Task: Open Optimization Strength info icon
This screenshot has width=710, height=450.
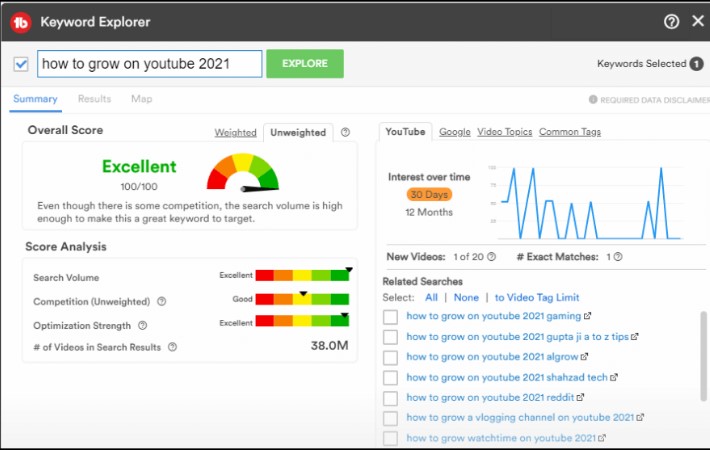Action: (x=143, y=326)
